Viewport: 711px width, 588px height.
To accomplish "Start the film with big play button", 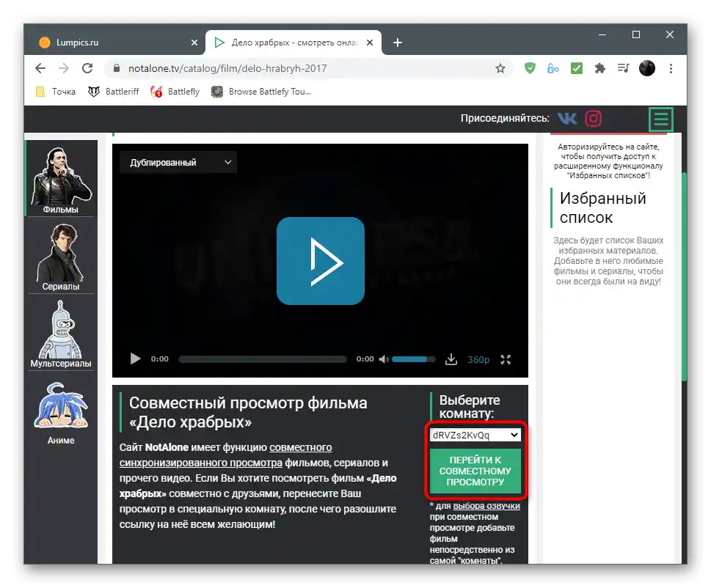I will 321,261.
